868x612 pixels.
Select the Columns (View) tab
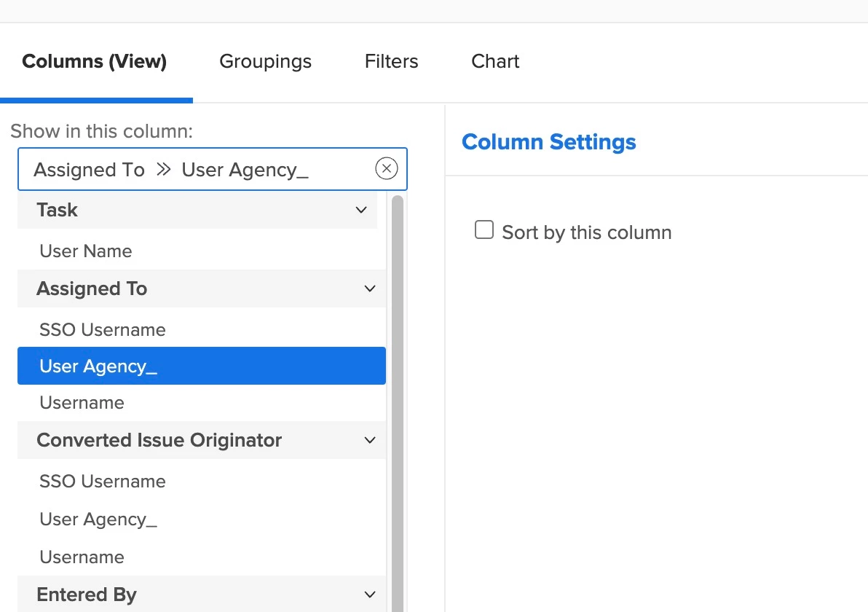click(95, 62)
